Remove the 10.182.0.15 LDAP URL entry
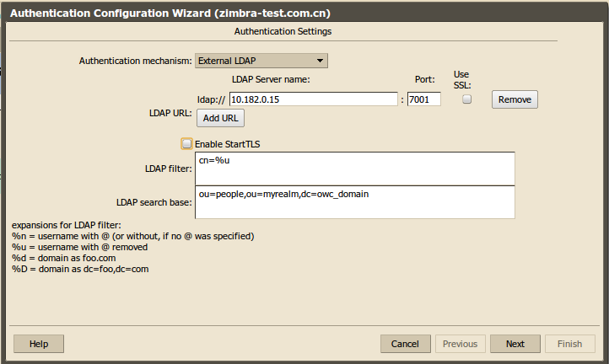Viewport: 609px width, 364px height. pyautogui.click(x=515, y=99)
